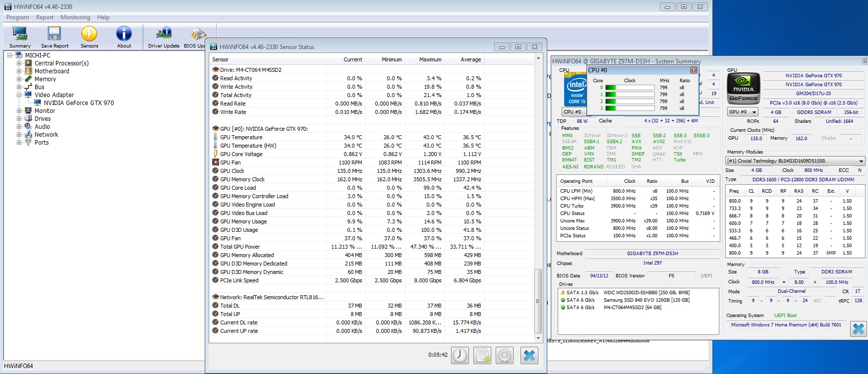Click the lightning icon beside GPU Core Voltage
The image size is (868, 374).
pos(216,154)
